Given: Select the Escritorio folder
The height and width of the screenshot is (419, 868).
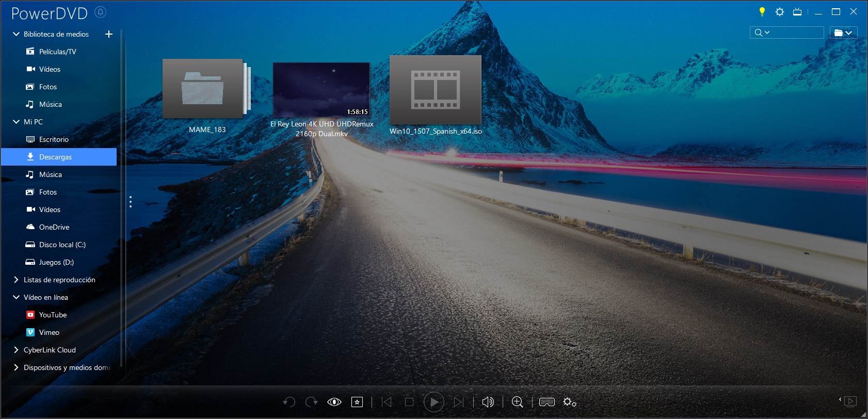Looking at the screenshot, I should [x=54, y=139].
